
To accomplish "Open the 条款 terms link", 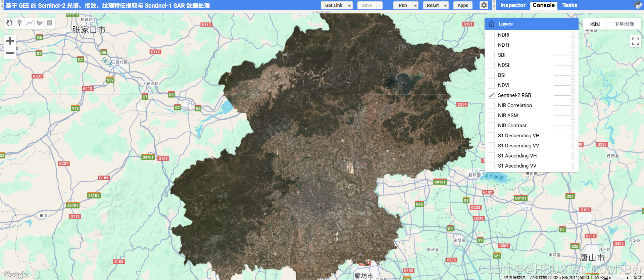I will click(637, 277).
